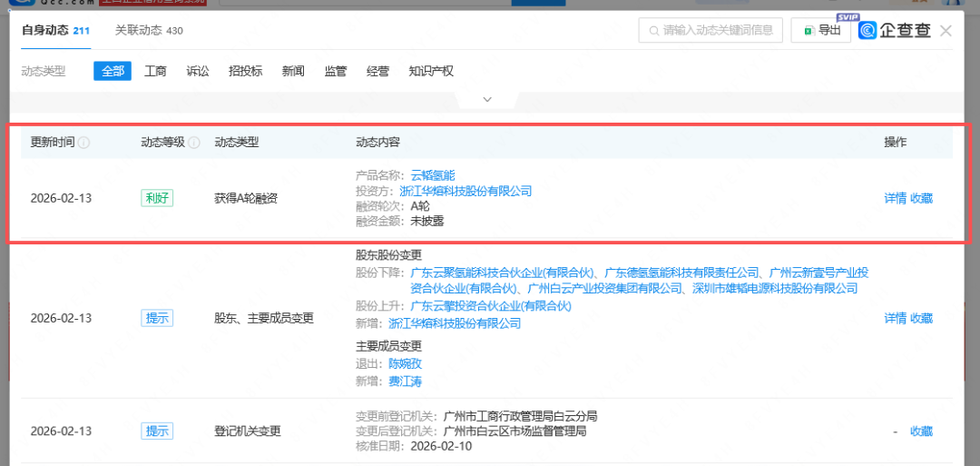Image resolution: width=980 pixels, height=466 pixels.
Task: Filter by 诉讼 dynamic type
Action: coord(198,71)
